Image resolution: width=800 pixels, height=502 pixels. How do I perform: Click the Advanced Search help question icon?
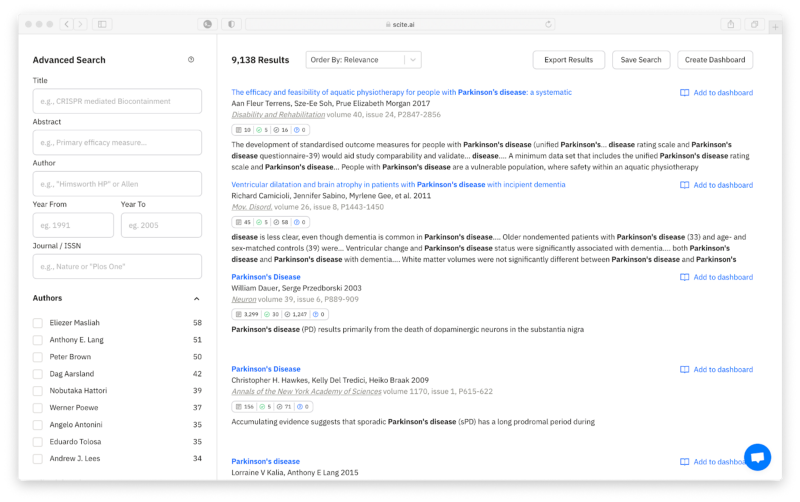191,60
